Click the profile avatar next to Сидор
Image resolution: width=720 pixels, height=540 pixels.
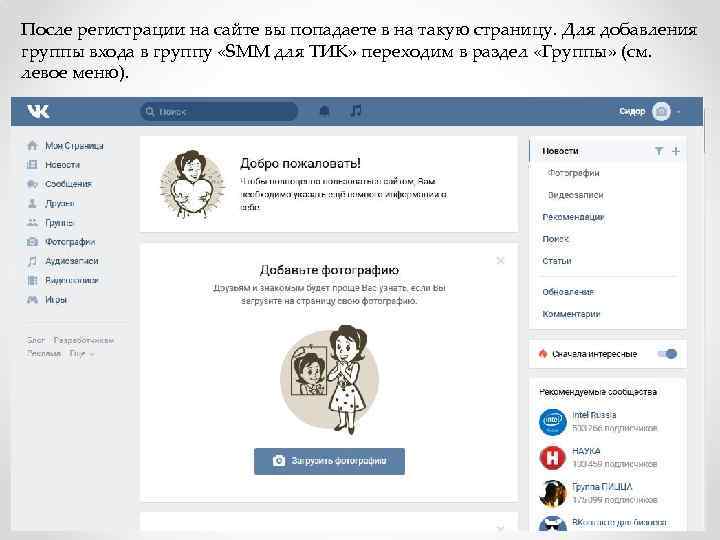[661, 111]
